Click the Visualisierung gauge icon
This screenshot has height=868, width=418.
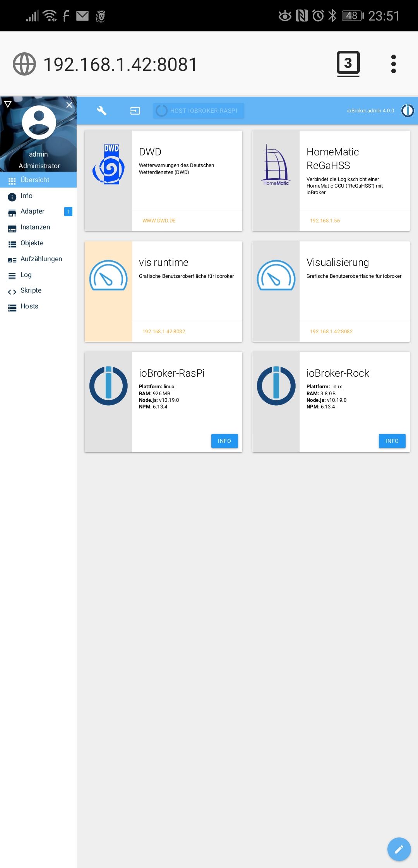coord(276,275)
